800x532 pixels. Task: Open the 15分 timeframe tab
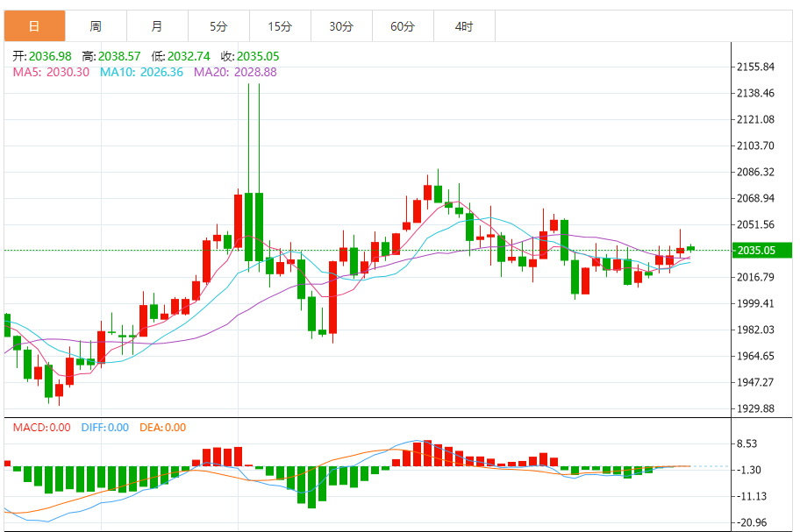pyautogui.click(x=280, y=26)
